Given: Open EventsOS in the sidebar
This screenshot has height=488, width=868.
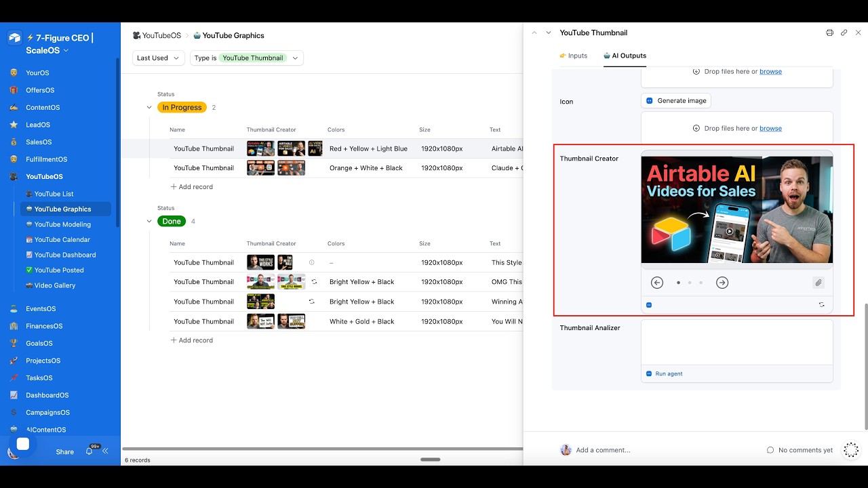Looking at the screenshot, I should coord(41,308).
